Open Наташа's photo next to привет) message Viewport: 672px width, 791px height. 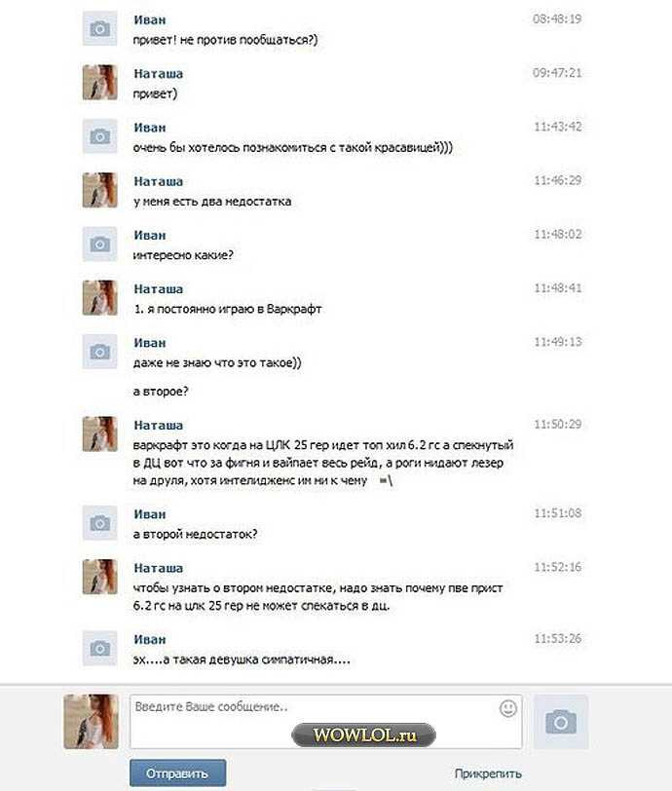[100, 82]
